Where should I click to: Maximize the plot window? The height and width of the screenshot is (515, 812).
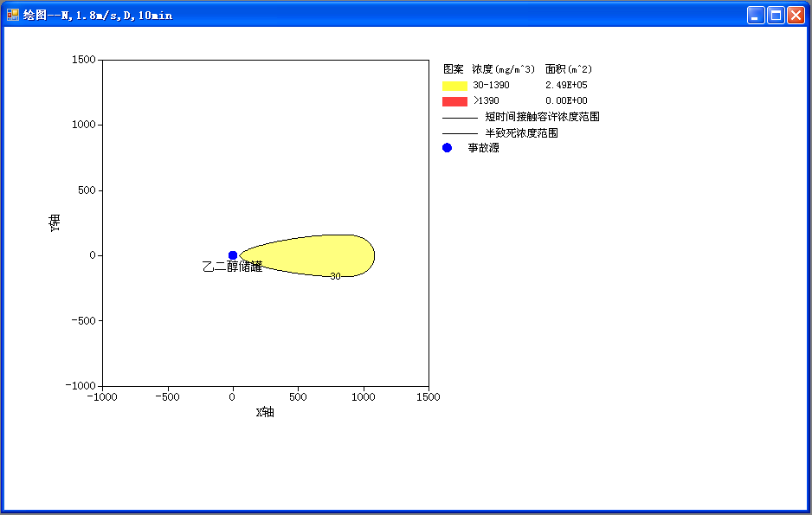776,16
